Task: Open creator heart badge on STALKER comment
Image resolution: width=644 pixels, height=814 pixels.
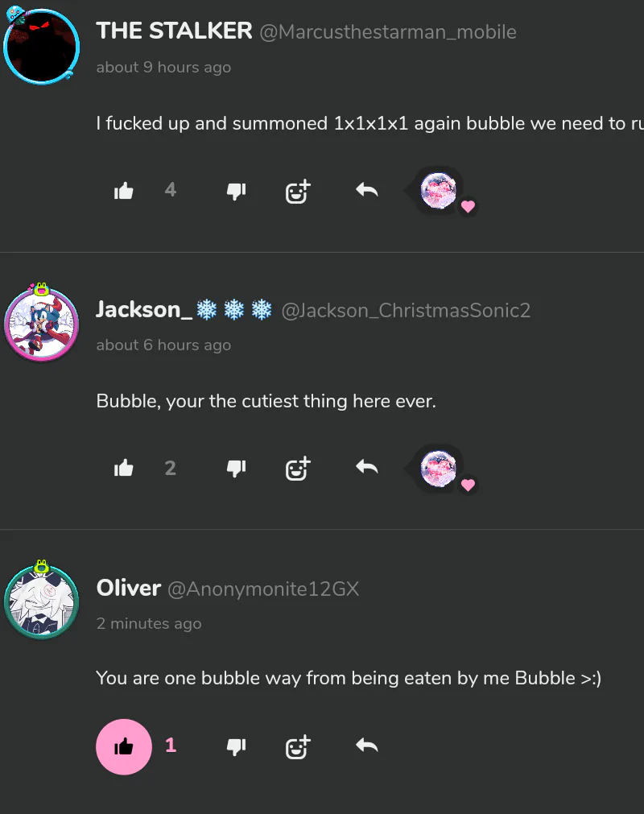Action: [x=440, y=192]
